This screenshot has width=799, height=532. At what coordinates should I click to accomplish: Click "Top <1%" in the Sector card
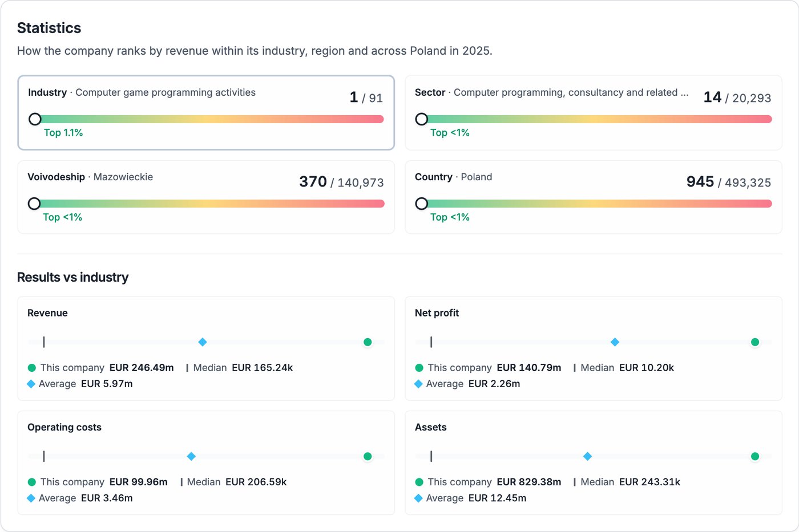450,133
